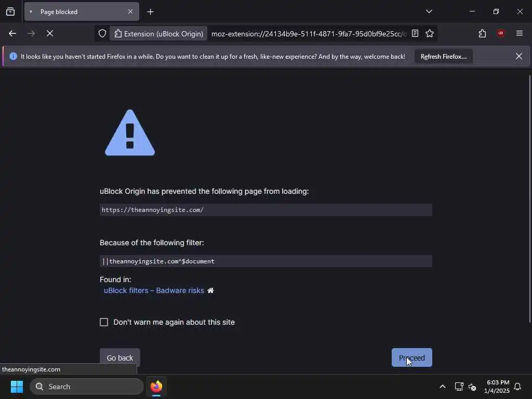
Task: Click the ||theannoyingsite.com^$document filter text
Action: click(x=158, y=261)
